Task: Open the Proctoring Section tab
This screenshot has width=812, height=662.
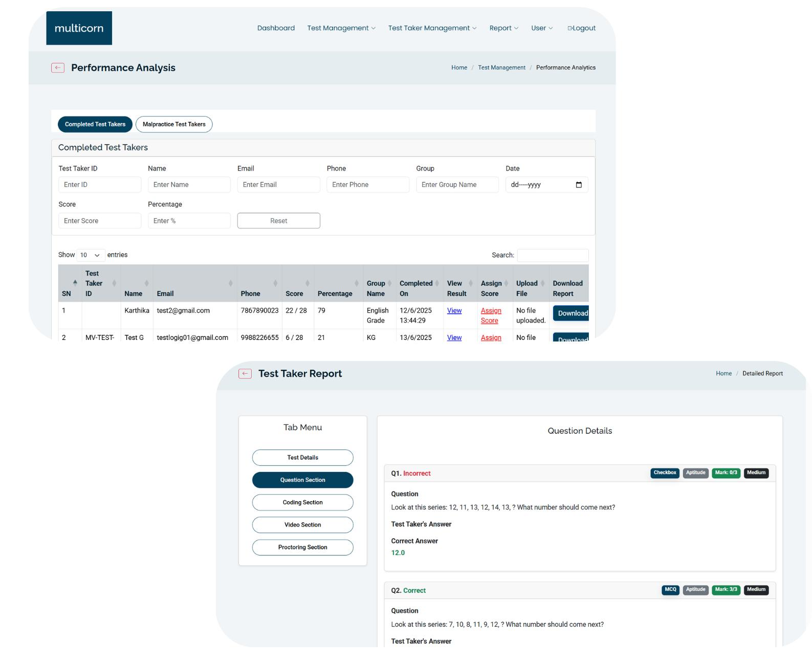Action: pyautogui.click(x=302, y=547)
